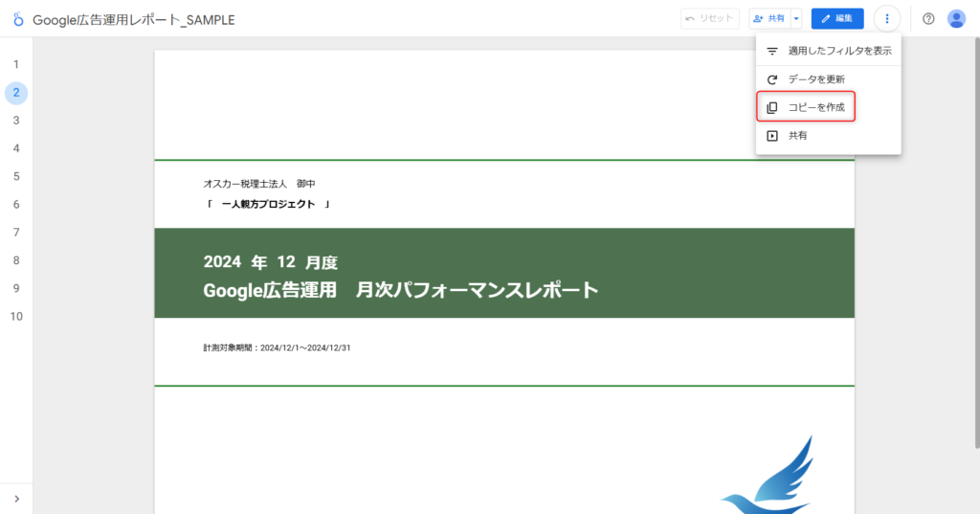The width and height of the screenshot is (980, 514).
Task: Click the blue 編集 edit button
Action: [837, 19]
